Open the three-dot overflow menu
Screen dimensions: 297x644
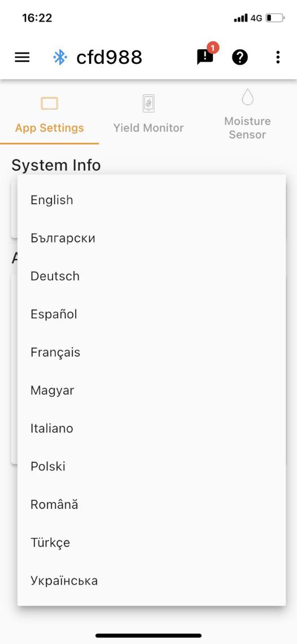tap(278, 57)
